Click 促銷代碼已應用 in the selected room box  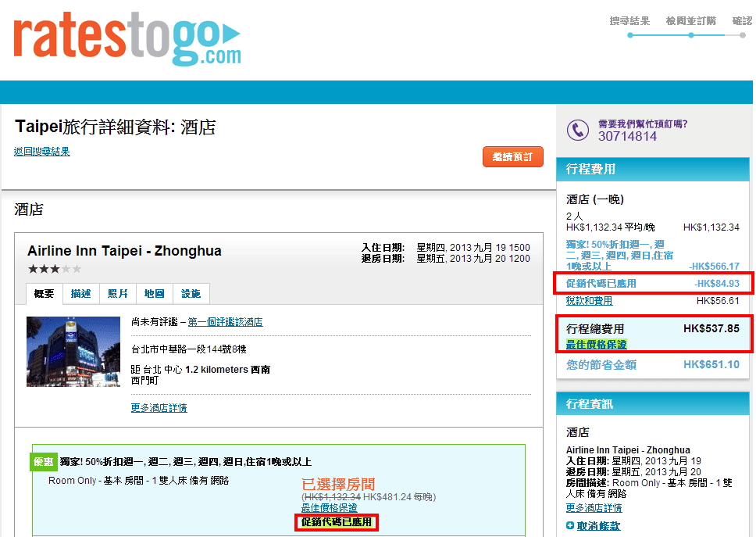(x=337, y=522)
